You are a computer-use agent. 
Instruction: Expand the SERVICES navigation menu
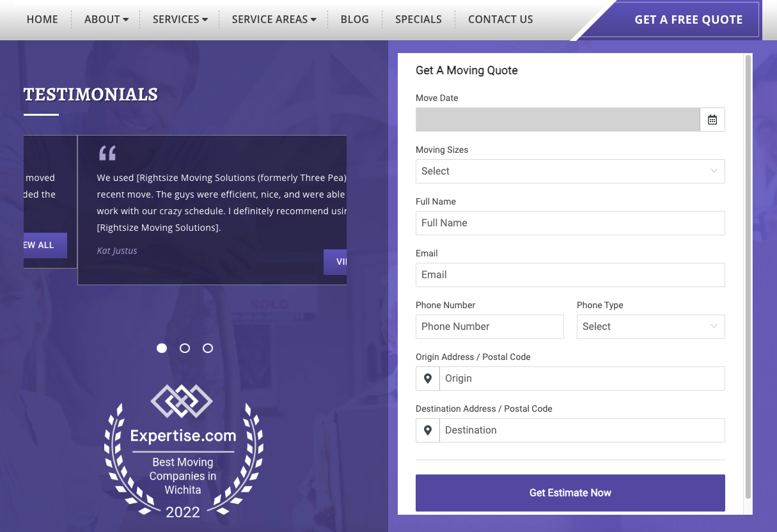pos(180,19)
